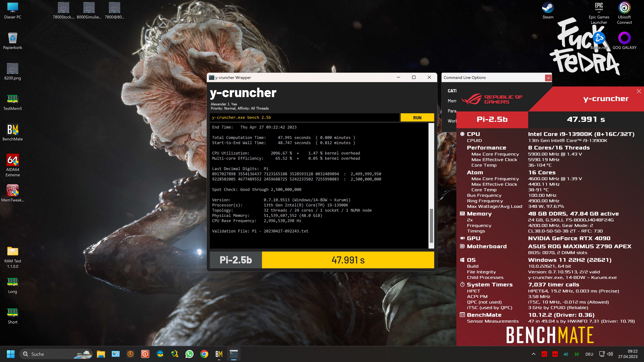Switch to BenchMate in the taskbar

pyautogui.click(x=219, y=354)
